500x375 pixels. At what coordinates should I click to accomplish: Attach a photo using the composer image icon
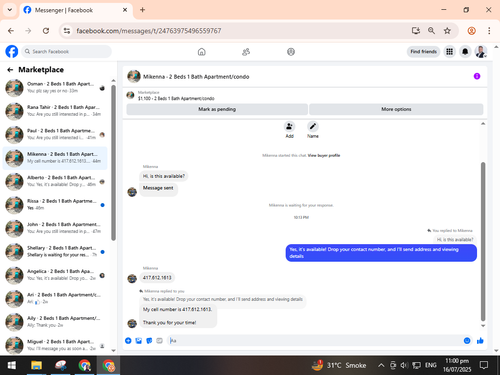(139, 341)
